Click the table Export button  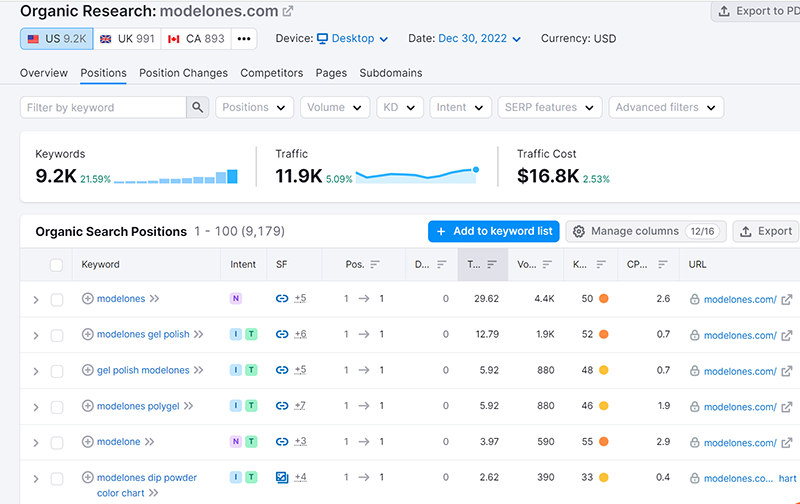coord(766,231)
